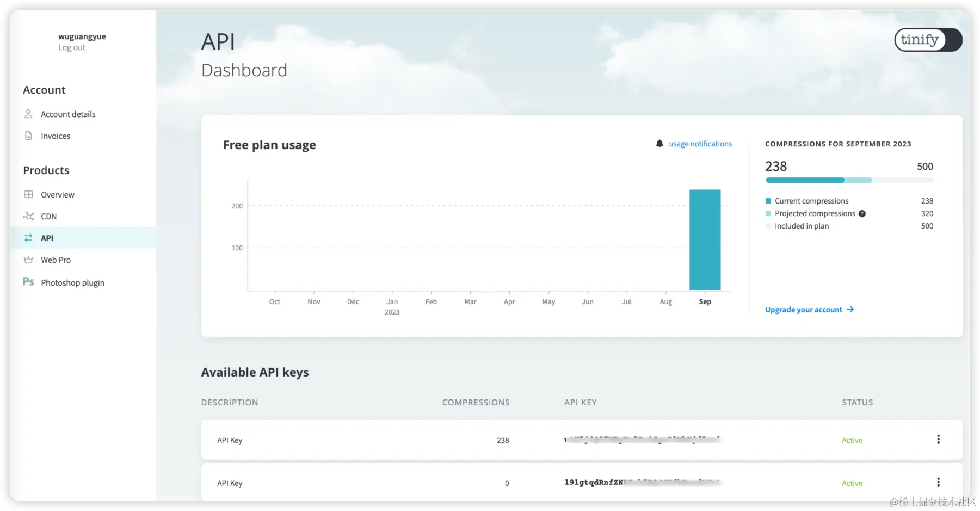Screen dimensions: 980x511
Task: Click the Overview grid icon
Action: tap(28, 195)
